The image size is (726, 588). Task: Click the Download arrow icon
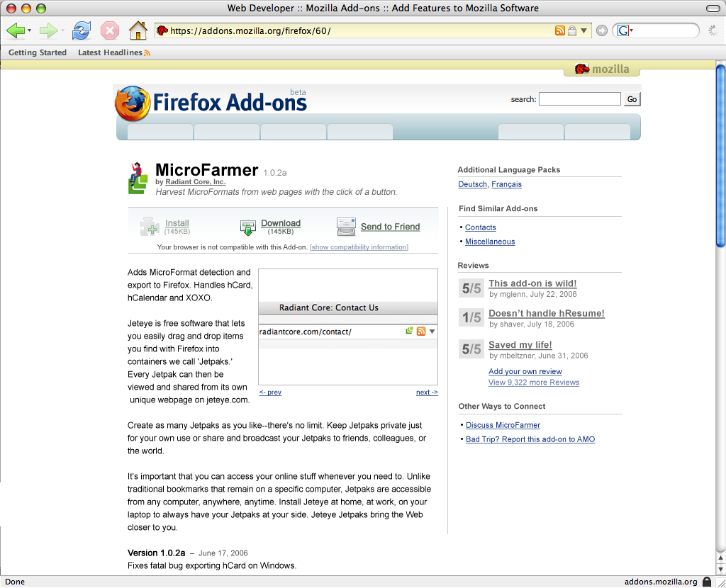[247, 227]
